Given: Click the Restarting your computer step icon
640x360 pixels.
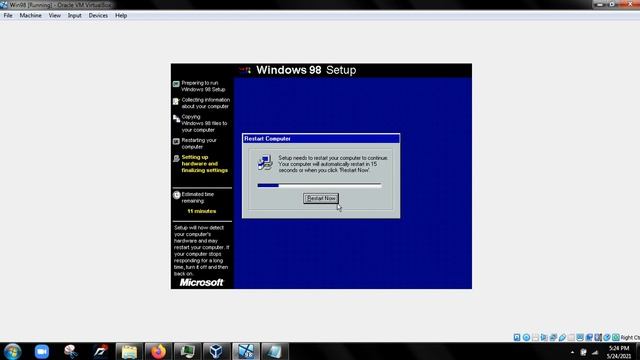Looking at the screenshot, I should click(176, 142).
